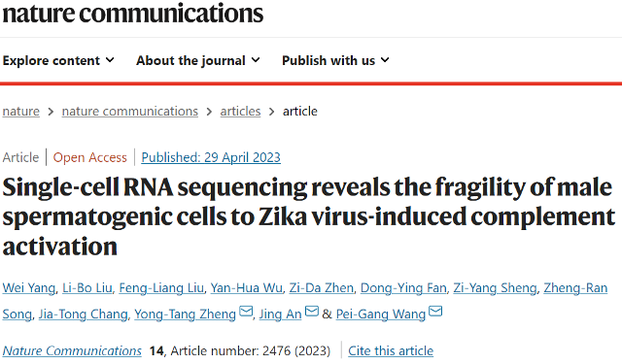This screenshot has height=364, width=622.
Task: Open the About the journal menu
Action: tap(198, 60)
